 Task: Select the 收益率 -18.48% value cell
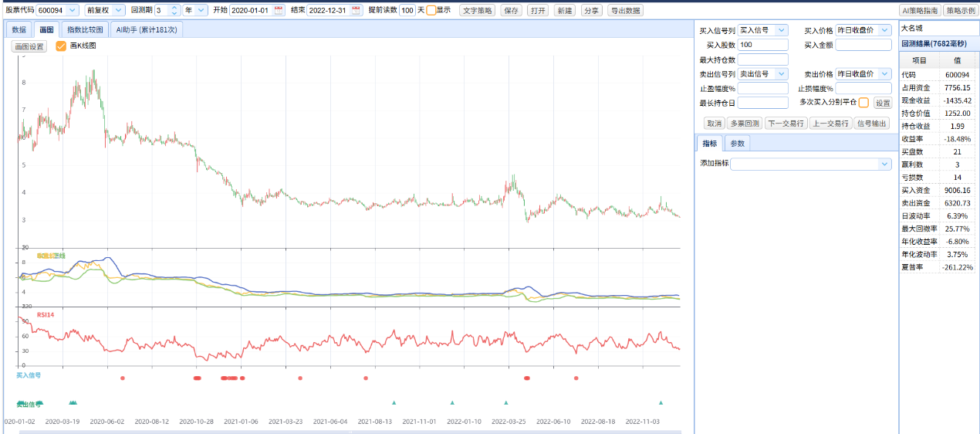point(957,139)
